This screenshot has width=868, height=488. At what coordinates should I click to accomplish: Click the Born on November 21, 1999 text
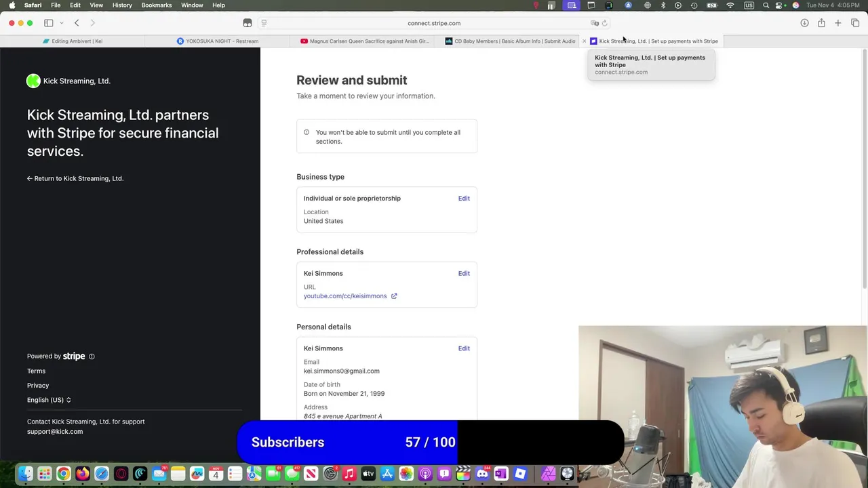point(344,394)
